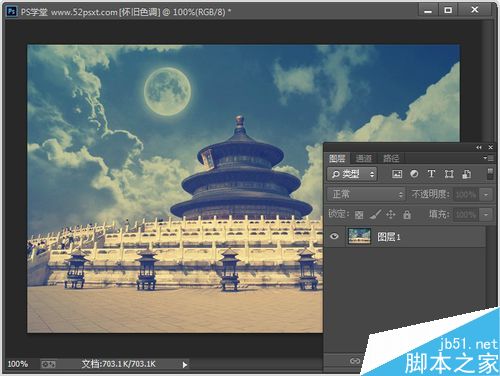Image resolution: width=500 pixels, height=376 pixels.
Task: Select the pixel layer filter icon
Action: point(397,174)
